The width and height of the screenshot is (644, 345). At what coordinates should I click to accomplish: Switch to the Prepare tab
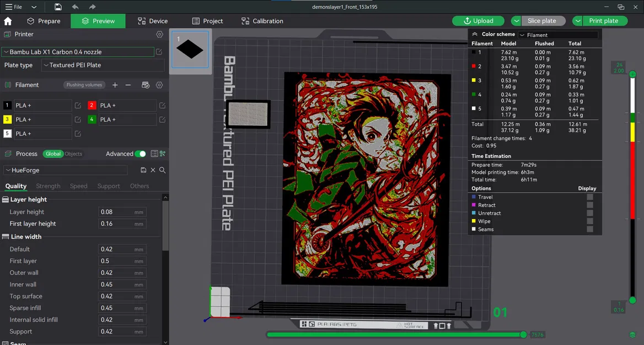[44, 21]
